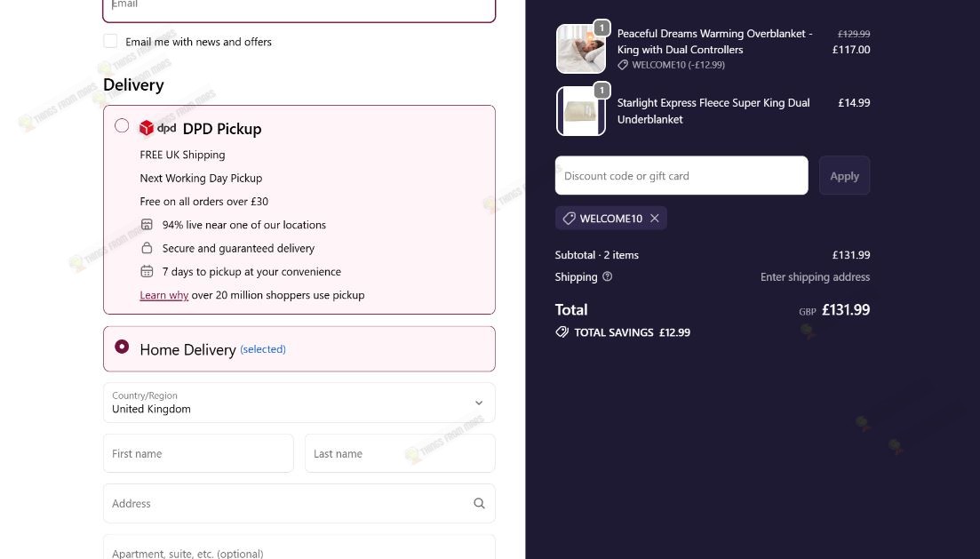Tick the 'Email me with news and offers' checkbox

click(111, 41)
